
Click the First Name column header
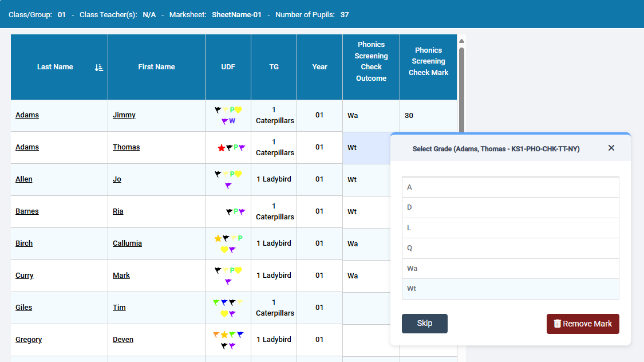click(x=156, y=67)
